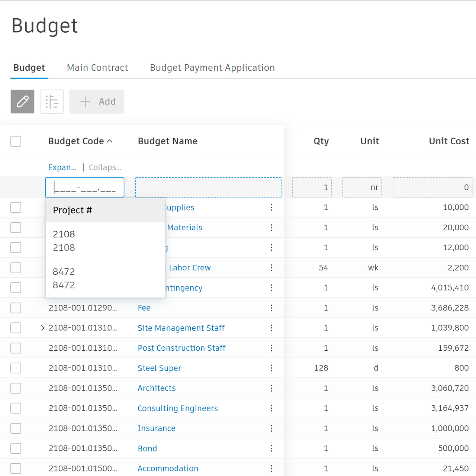Check the box for Consulting Engineers
Image resolution: width=476 pixels, height=476 pixels.
[16, 408]
